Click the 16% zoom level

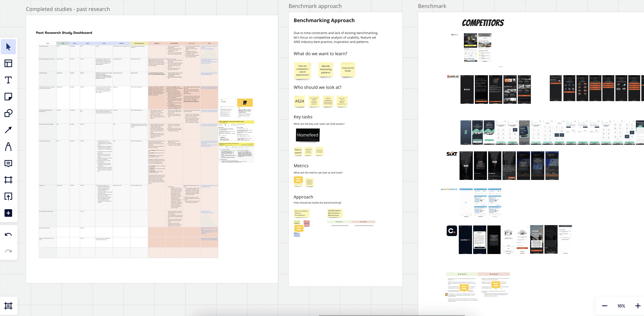621,306
